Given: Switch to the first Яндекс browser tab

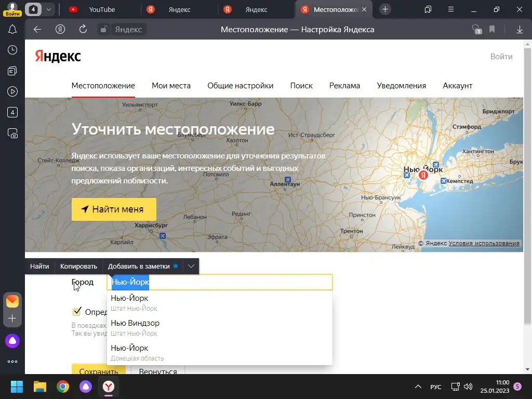Looking at the screenshot, I should (x=178, y=9).
